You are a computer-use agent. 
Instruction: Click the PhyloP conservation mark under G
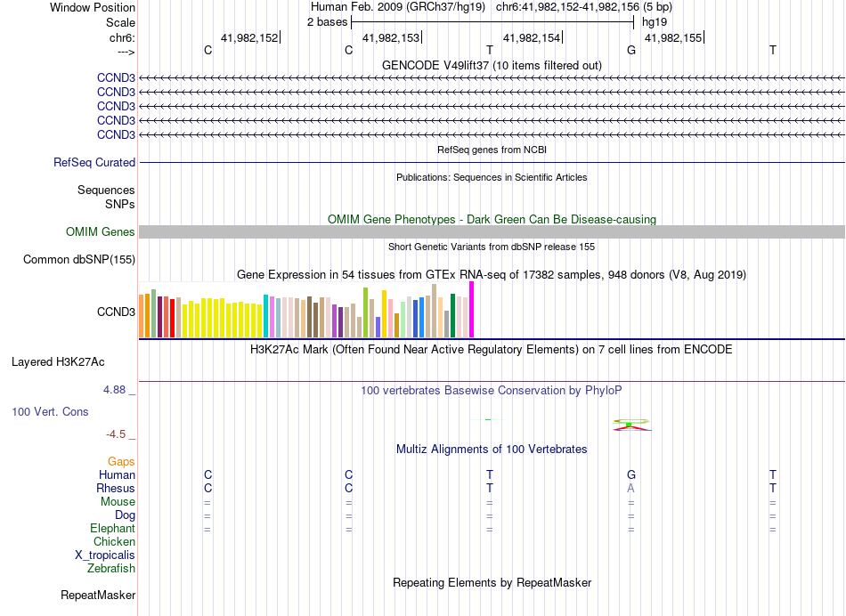631,425
